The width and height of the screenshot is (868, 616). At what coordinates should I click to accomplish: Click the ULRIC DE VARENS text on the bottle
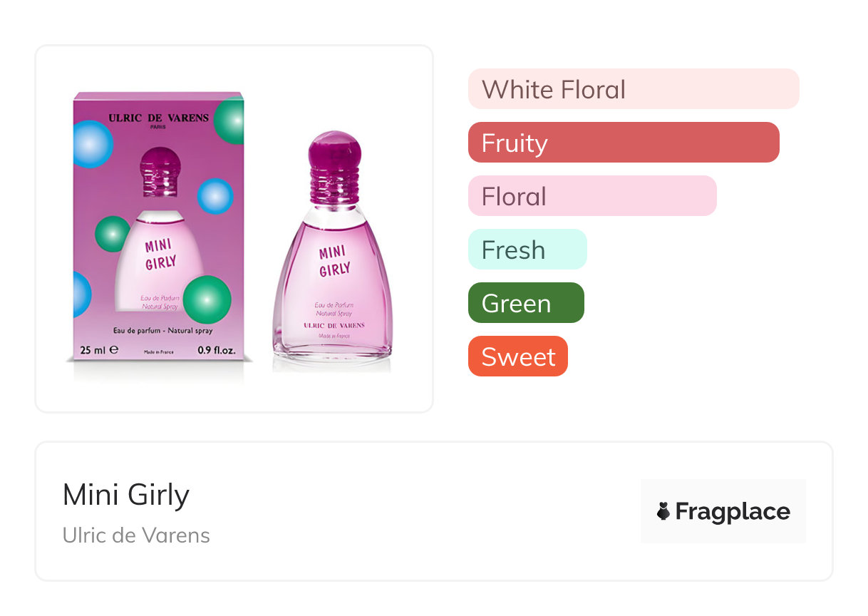pyautogui.click(x=334, y=325)
